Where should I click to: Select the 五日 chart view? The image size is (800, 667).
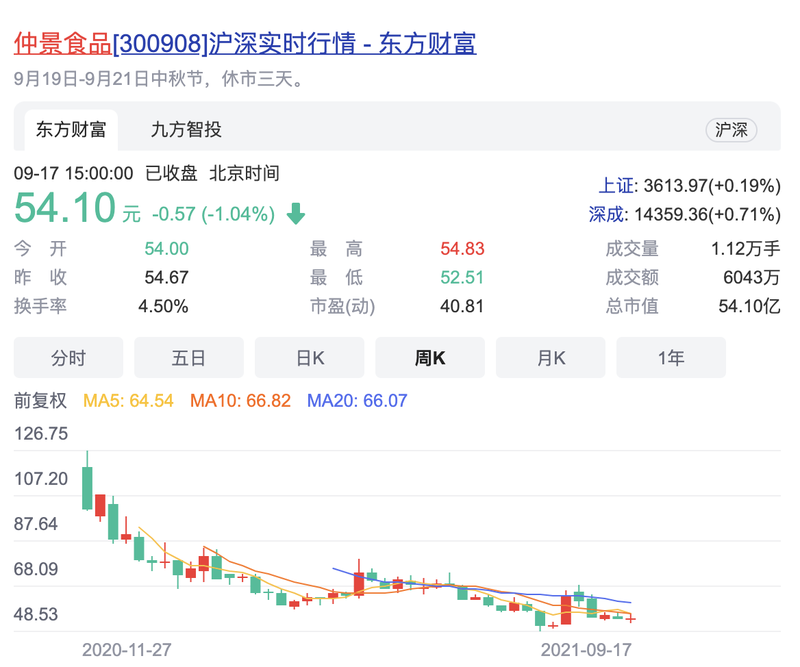click(189, 358)
